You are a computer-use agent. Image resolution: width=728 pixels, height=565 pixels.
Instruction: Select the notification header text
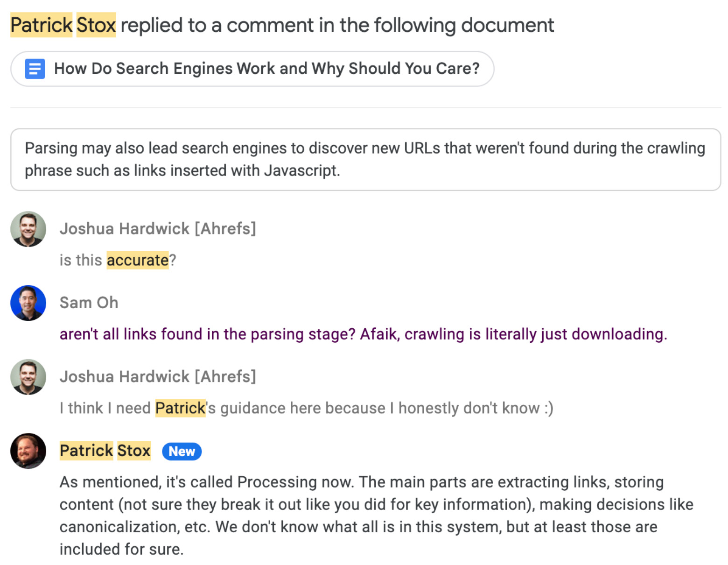pos(282,25)
